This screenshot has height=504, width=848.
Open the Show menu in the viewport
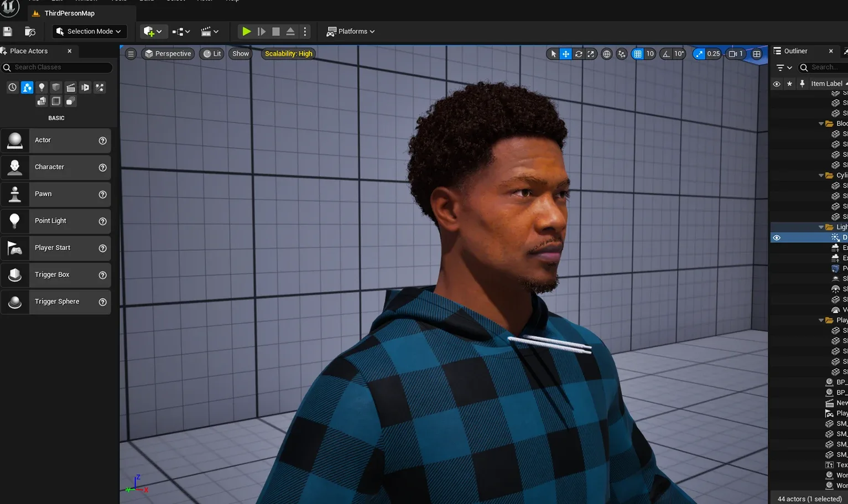[x=240, y=54]
